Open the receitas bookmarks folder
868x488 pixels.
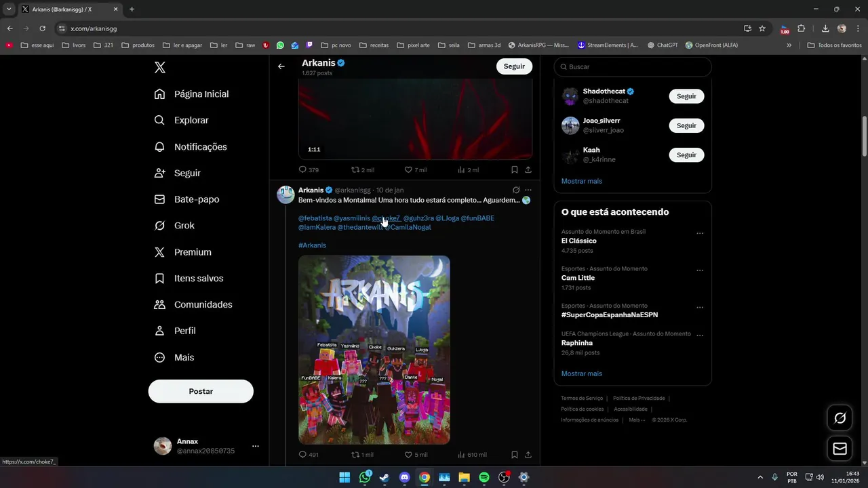pos(374,45)
